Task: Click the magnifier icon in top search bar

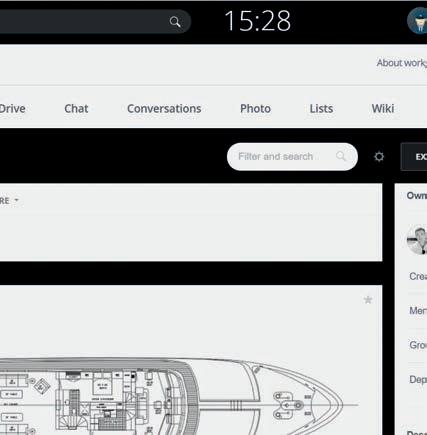Action: point(175,22)
